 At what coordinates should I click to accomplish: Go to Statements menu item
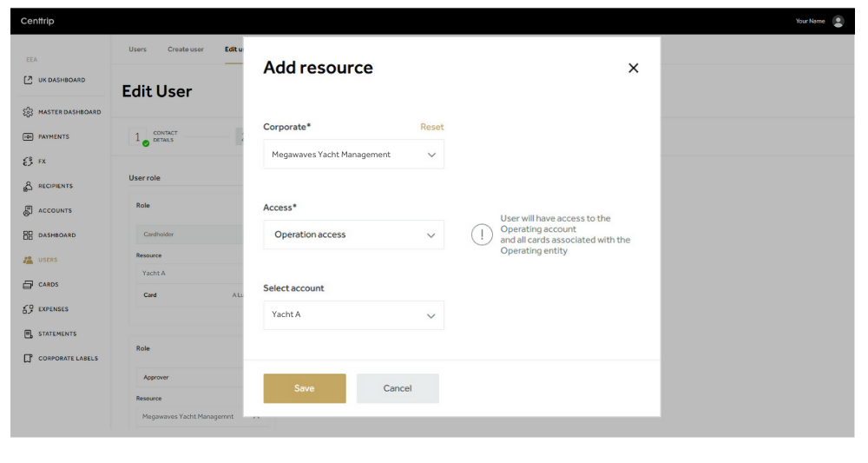click(57, 334)
